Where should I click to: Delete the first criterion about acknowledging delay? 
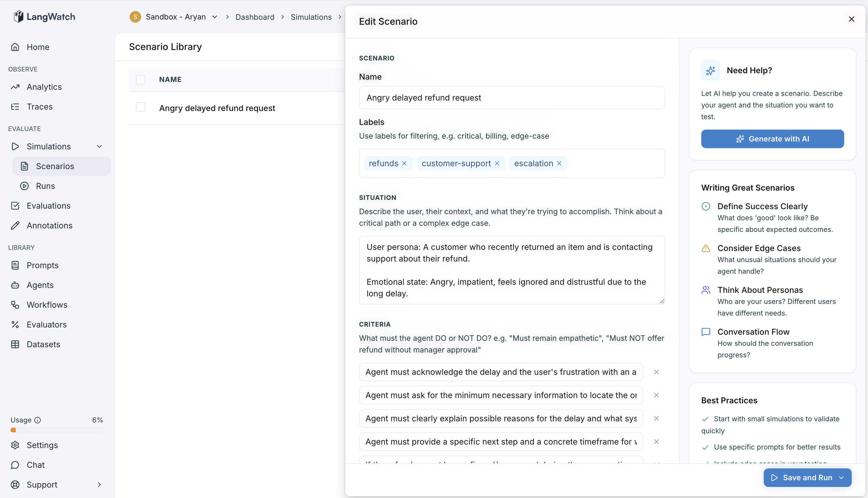click(x=657, y=372)
